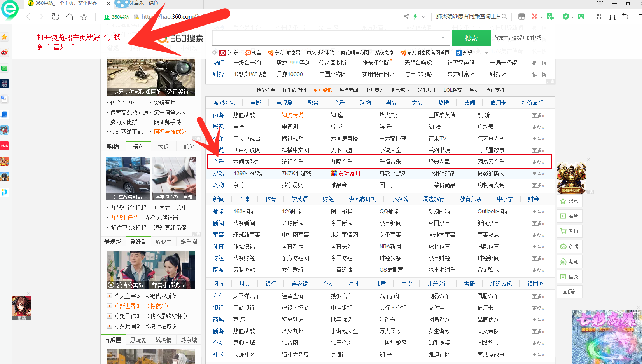Click the green 搜索 button
Image resolution: width=642 pixels, height=364 pixels.
click(x=471, y=38)
